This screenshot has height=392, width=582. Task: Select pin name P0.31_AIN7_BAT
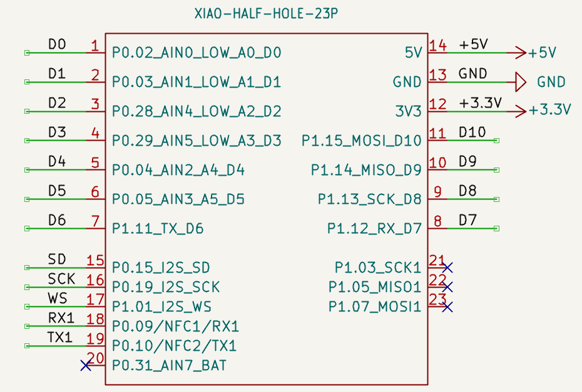point(169,366)
